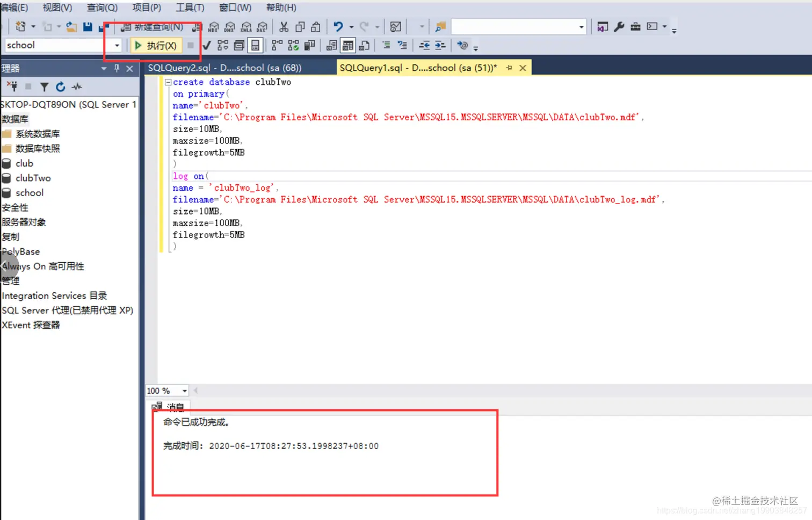This screenshot has height=520, width=812.
Task: Open the command window icon dropdown arrow
Action: coord(664,26)
